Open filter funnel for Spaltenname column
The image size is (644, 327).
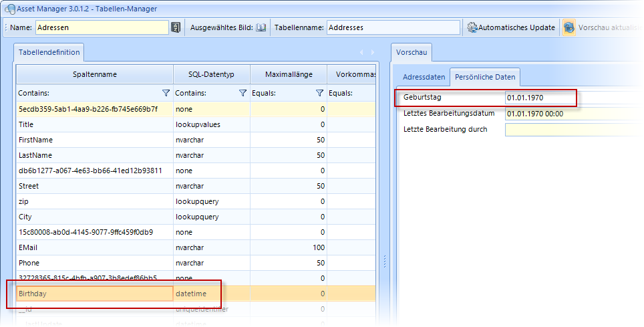[166, 94]
